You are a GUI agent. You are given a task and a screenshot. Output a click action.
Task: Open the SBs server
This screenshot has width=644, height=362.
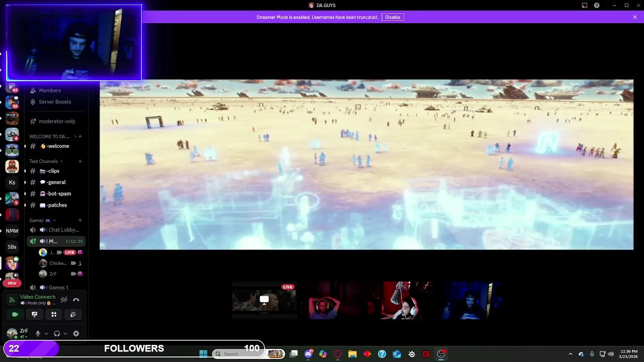(12, 247)
